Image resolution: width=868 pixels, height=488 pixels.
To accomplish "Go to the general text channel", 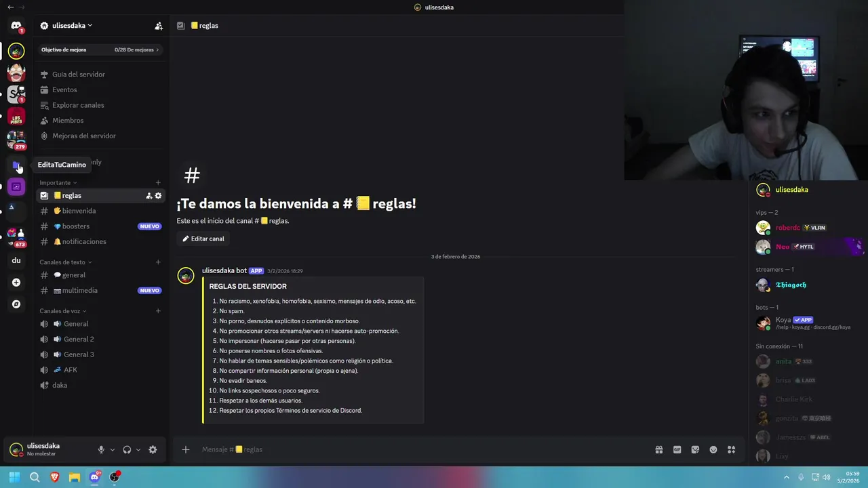I will point(100,275).
